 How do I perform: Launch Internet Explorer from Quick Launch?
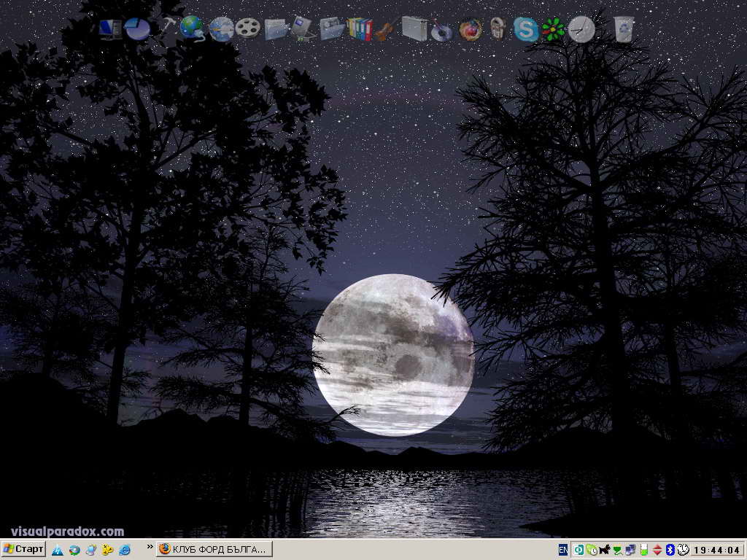124,550
